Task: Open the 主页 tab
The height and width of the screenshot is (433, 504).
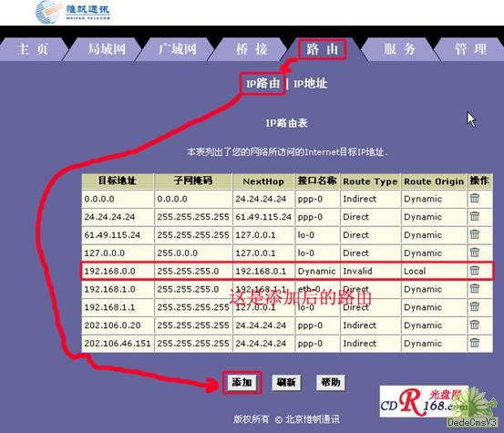Action: [32, 49]
